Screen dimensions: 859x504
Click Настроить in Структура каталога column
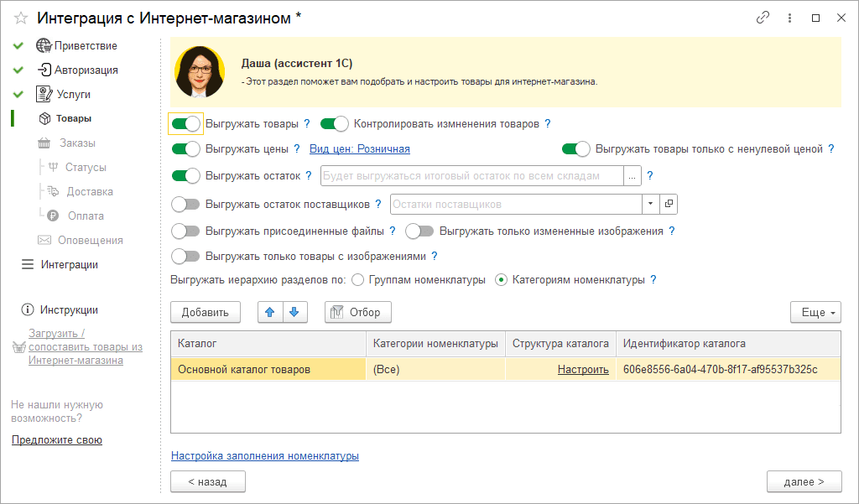pos(583,370)
